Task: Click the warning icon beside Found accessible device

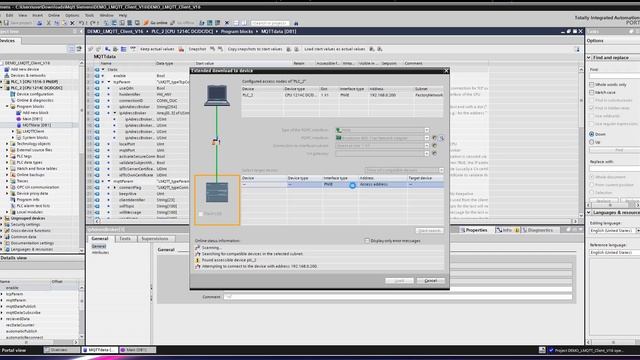Action: (x=198, y=260)
